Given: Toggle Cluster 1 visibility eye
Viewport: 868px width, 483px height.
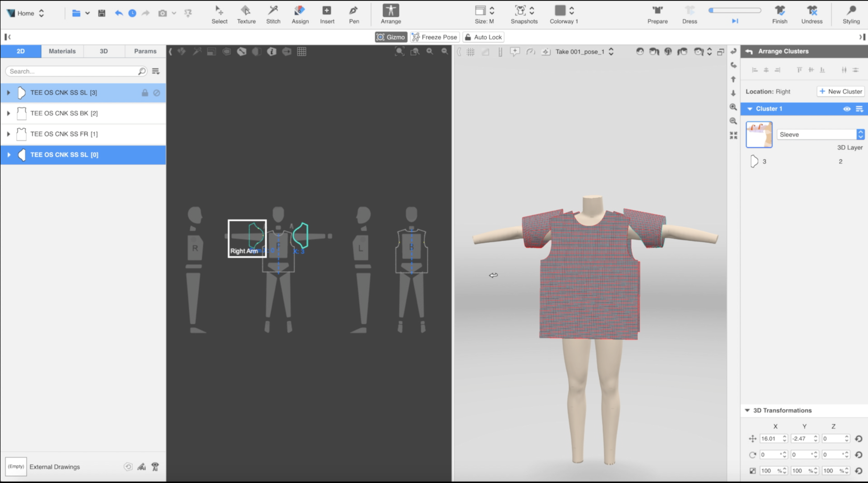Looking at the screenshot, I should tap(846, 109).
